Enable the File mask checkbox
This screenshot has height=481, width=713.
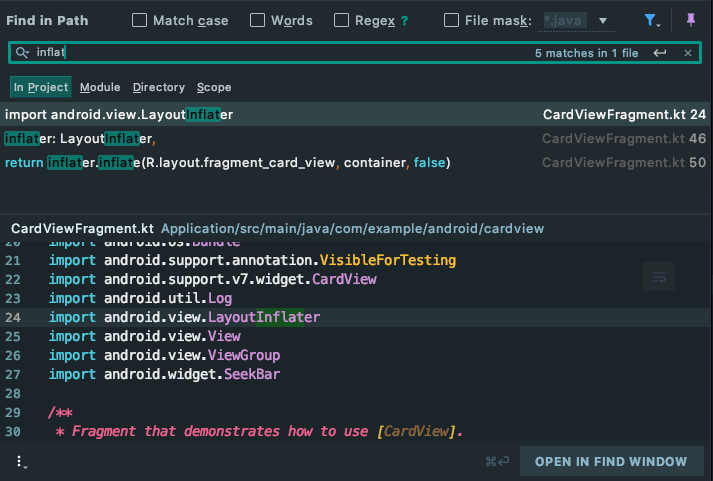pyautogui.click(x=451, y=20)
